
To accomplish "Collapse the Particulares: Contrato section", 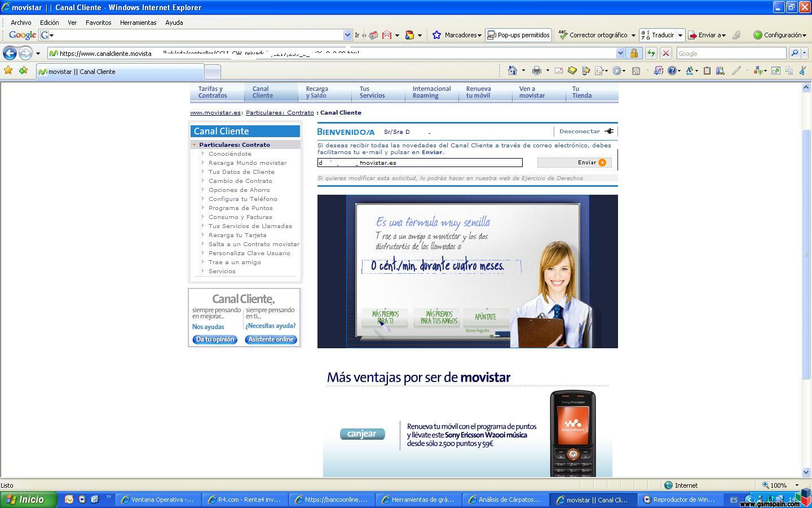I will [x=195, y=144].
